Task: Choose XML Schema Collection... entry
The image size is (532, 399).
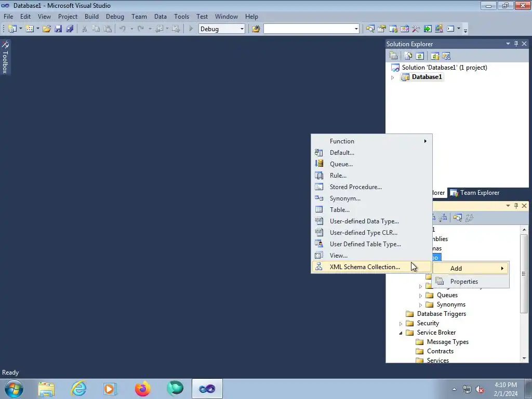Action: (371, 267)
